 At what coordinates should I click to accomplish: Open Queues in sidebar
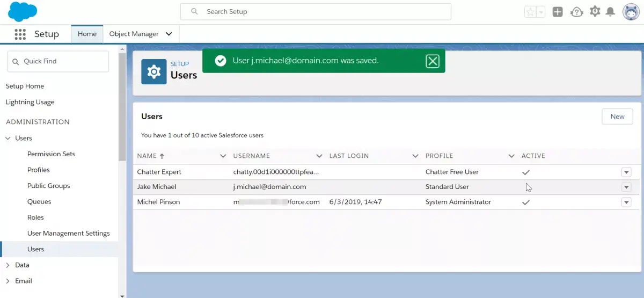coord(39,201)
